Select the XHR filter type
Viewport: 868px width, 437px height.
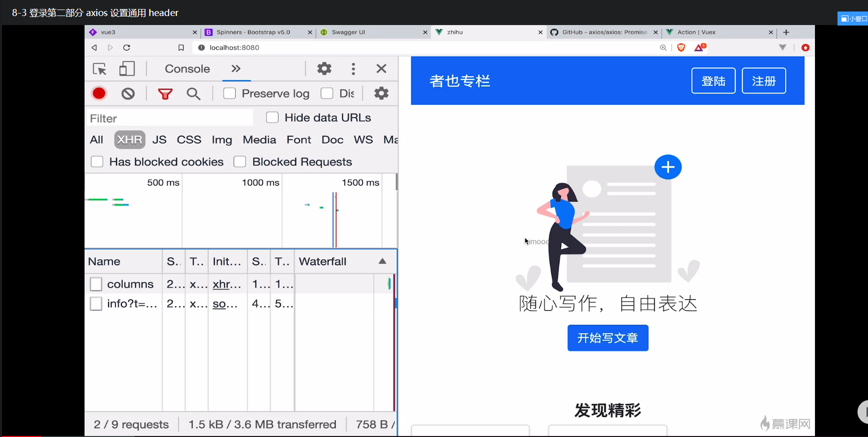[130, 140]
